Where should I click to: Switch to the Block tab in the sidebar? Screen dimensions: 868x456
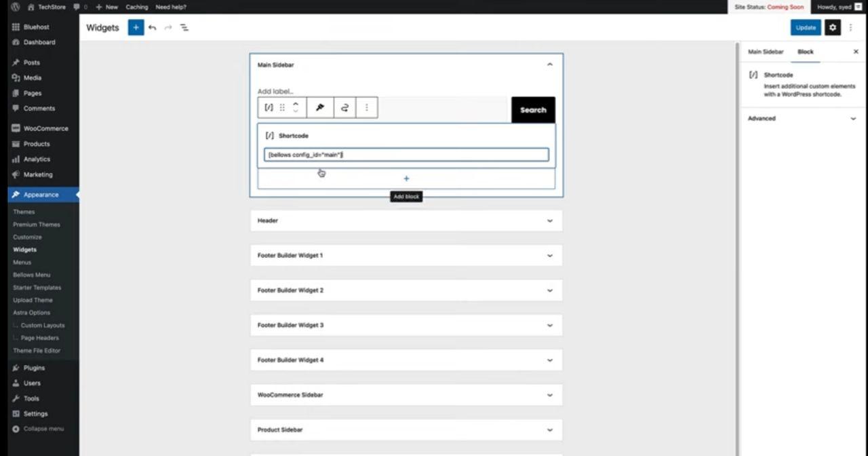(x=805, y=52)
